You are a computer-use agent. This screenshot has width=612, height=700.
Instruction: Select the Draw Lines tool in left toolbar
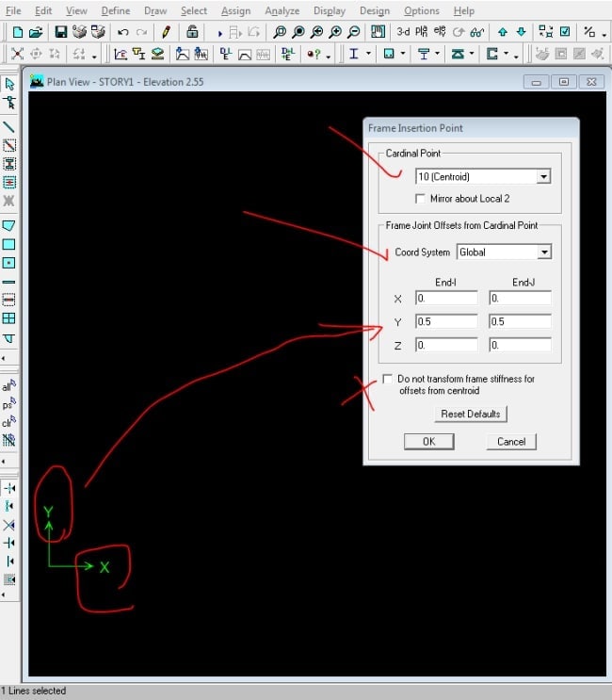click(x=8, y=127)
